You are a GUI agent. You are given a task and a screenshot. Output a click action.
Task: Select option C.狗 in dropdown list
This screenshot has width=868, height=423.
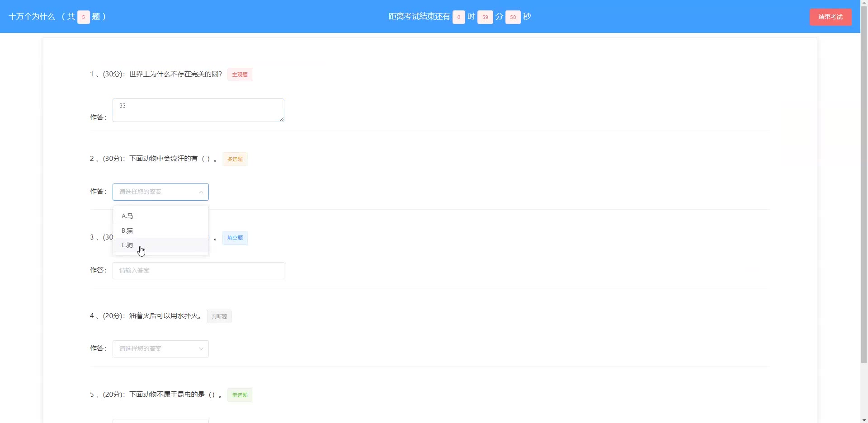click(160, 245)
